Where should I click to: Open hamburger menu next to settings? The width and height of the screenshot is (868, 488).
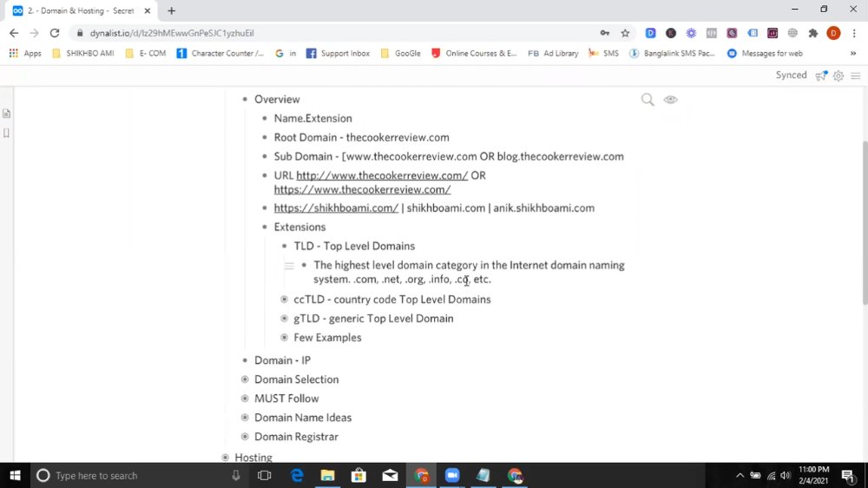855,76
